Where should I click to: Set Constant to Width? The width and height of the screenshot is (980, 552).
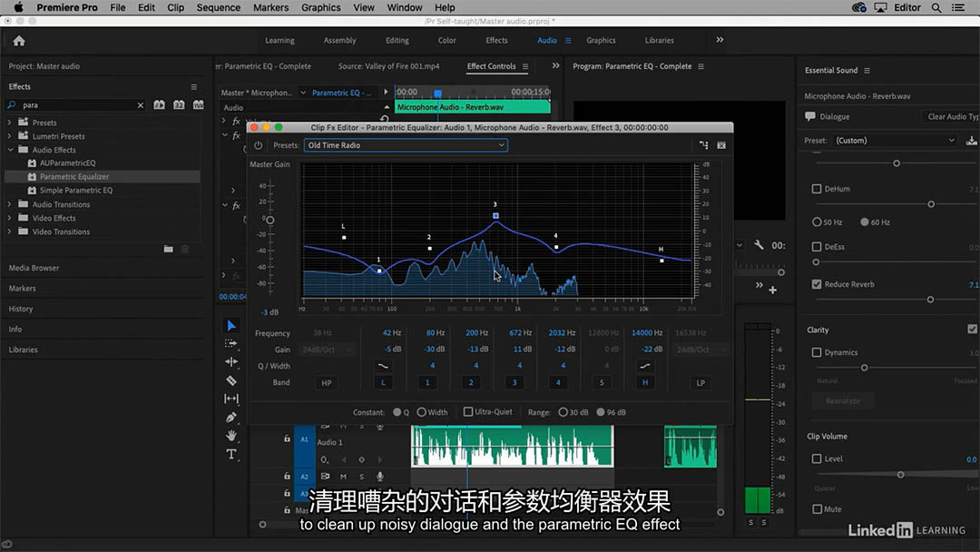(x=421, y=412)
